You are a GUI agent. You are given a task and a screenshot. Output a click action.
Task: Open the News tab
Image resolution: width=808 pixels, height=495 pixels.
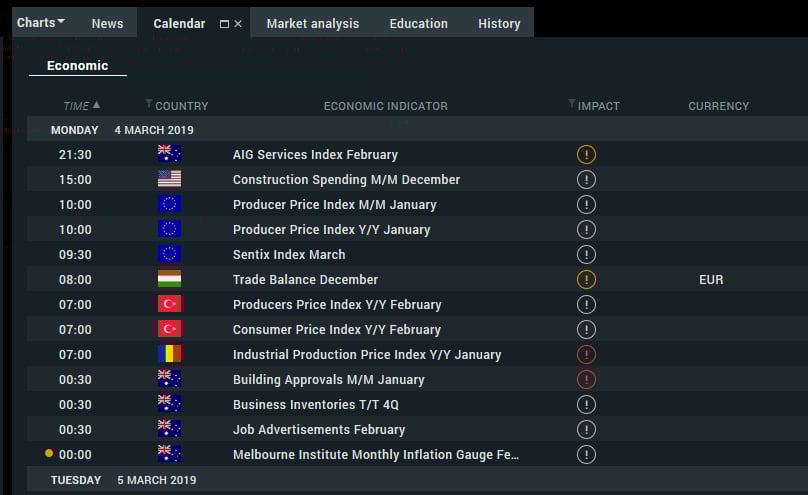[x=107, y=24]
